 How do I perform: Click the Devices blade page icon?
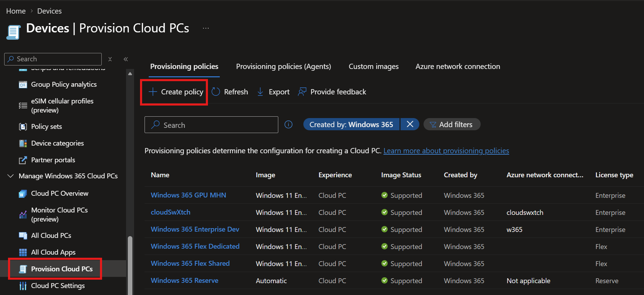[13, 32]
